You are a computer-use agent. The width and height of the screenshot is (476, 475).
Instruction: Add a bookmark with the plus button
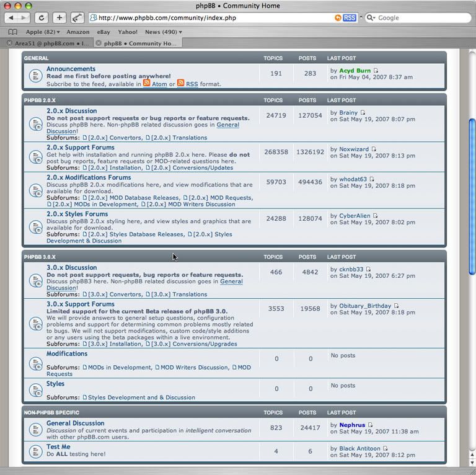(59, 17)
